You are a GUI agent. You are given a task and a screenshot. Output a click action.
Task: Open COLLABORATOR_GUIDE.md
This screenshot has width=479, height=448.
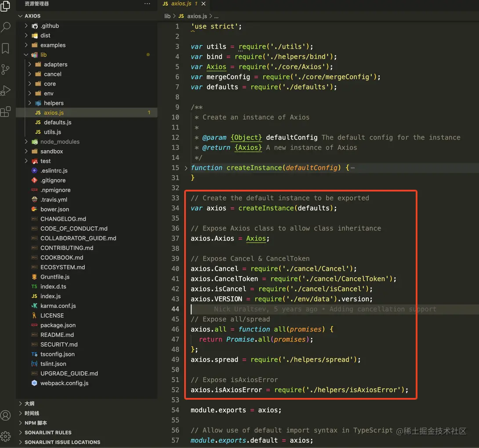(87, 238)
